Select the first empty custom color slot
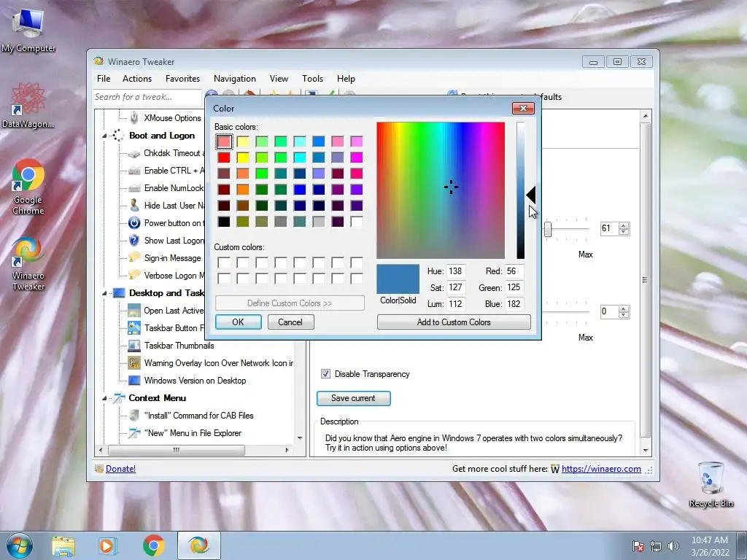747x560 pixels. pos(224,262)
